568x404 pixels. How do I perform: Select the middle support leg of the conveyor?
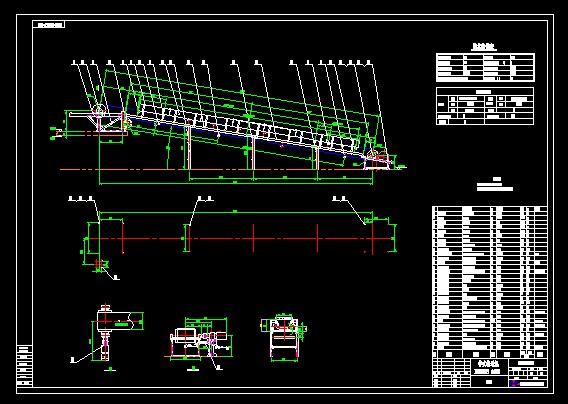(252, 153)
